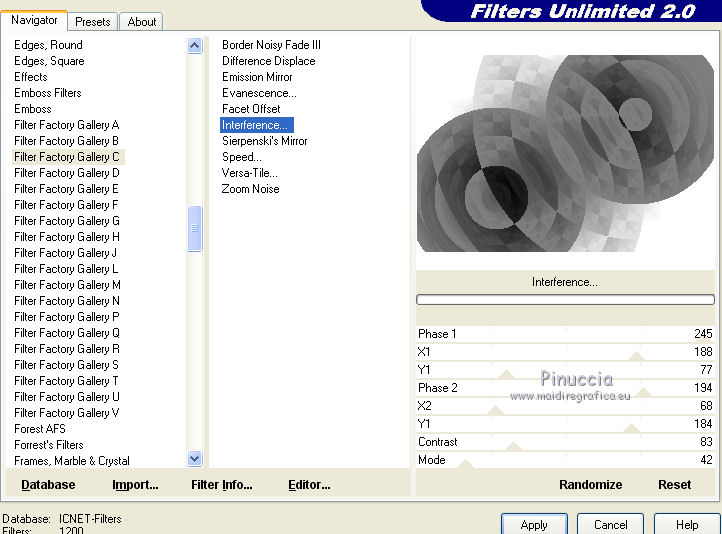
Task: Select Filter Factory Gallery E category
Action: coord(66,189)
